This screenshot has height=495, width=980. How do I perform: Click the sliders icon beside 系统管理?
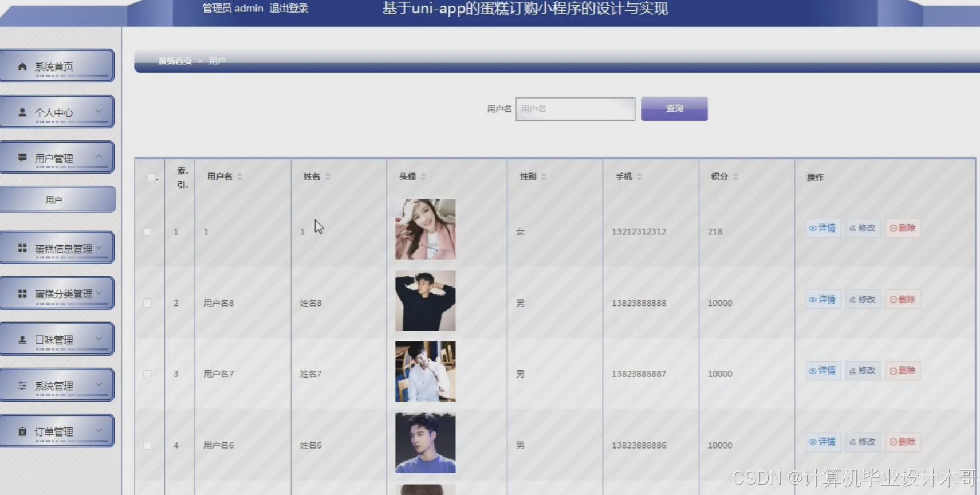coord(22,386)
